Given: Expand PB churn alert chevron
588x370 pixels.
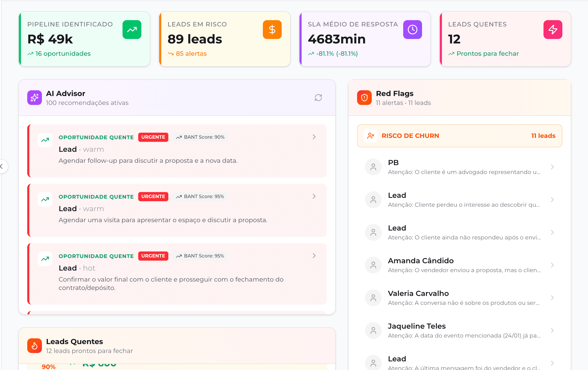Looking at the screenshot, I should (x=552, y=167).
